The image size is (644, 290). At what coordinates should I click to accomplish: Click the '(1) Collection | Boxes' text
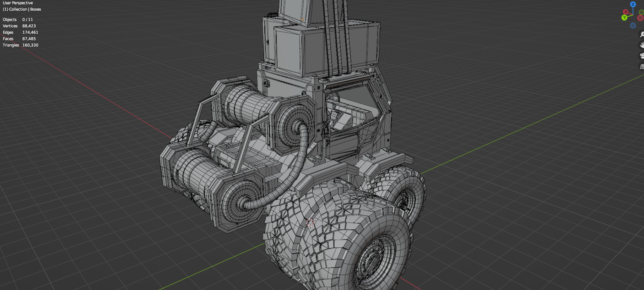[x=22, y=9]
